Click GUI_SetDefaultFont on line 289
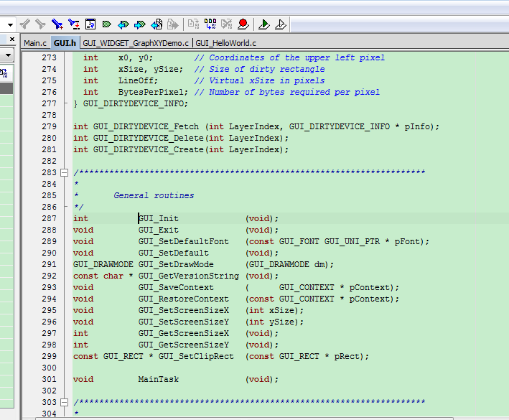 (183, 241)
